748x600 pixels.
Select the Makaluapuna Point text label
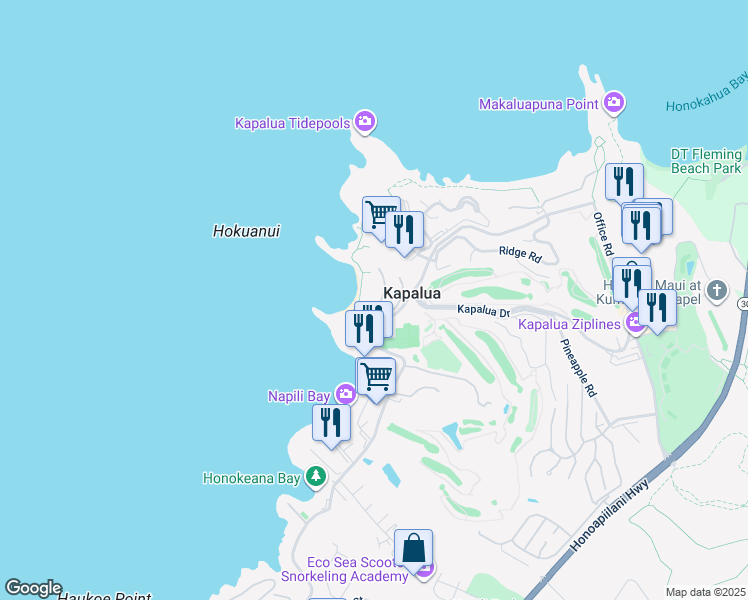coord(539,104)
